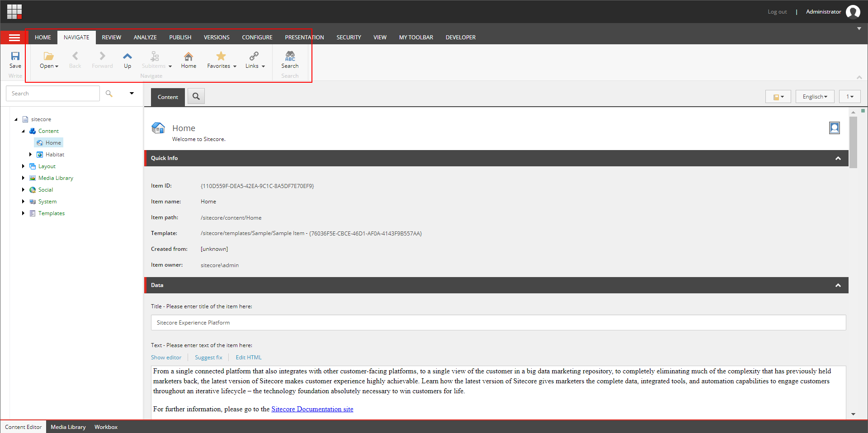Switch to the VIEW ribbon tab
The image size is (868, 433).
[x=380, y=38]
